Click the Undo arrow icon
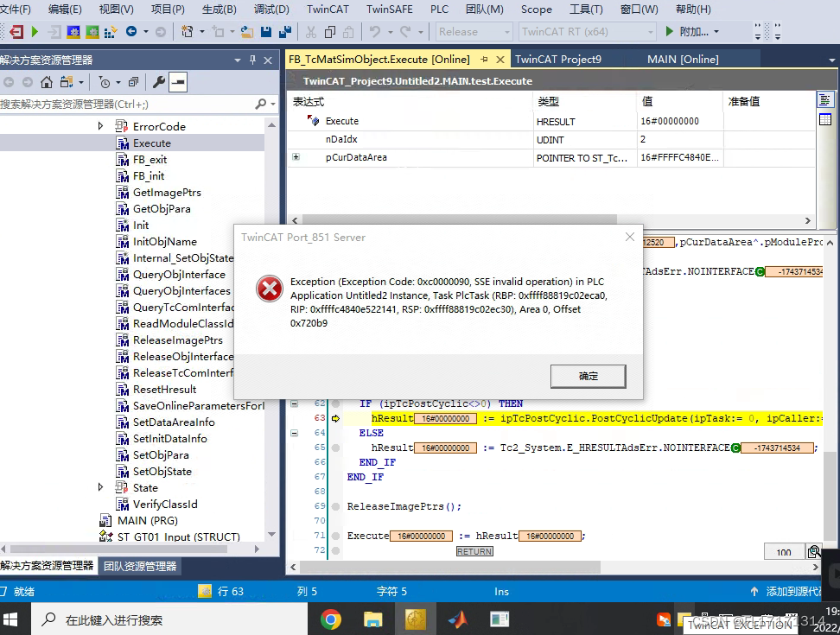Image resolution: width=840 pixels, height=635 pixels. (375, 32)
